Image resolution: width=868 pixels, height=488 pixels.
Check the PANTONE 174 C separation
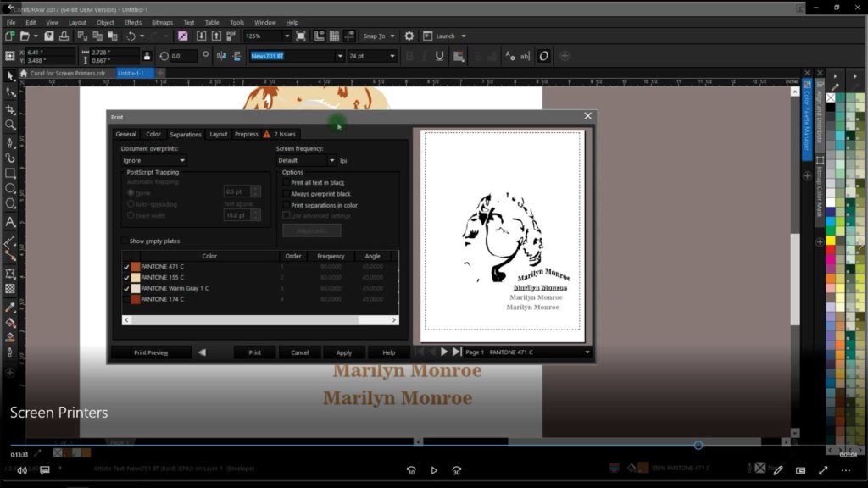pyautogui.click(x=126, y=299)
